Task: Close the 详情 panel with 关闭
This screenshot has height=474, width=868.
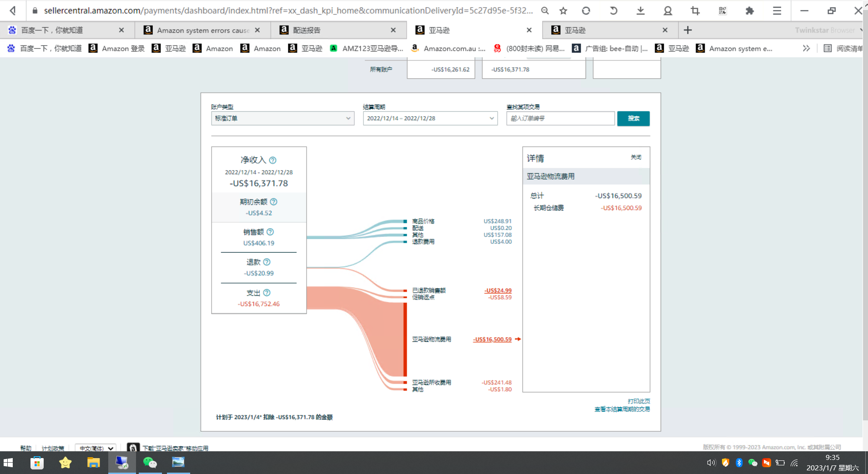Action: coord(636,157)
